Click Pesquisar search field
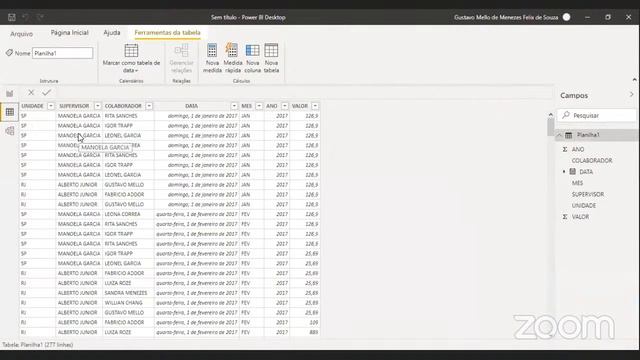Image resolution: width=640 pixels, height=360 pixels. pyautogui.click(x=597, y=116)
